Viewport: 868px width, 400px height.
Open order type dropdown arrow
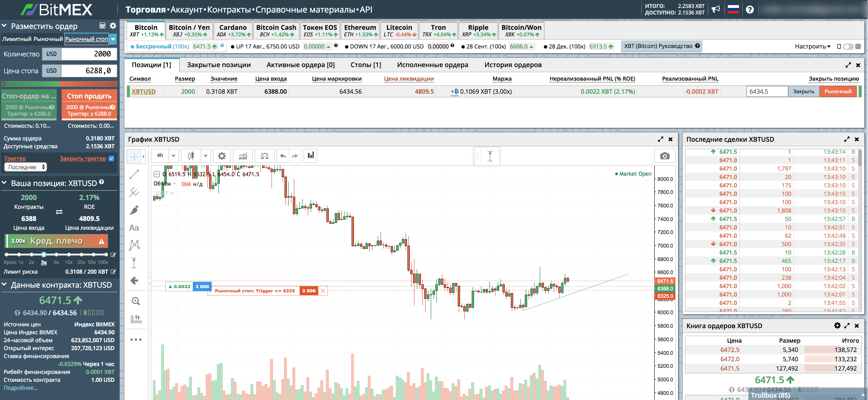point(113,39)
